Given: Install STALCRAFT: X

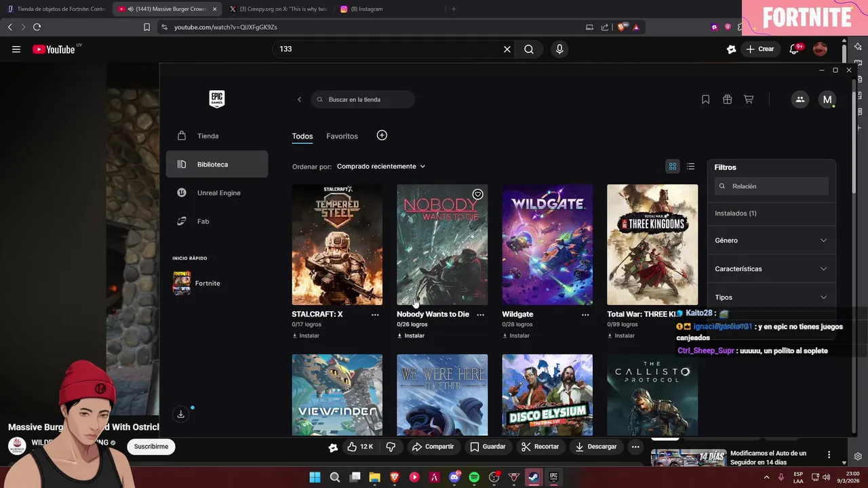Looking at the screenshot, I should pos(306,335).
